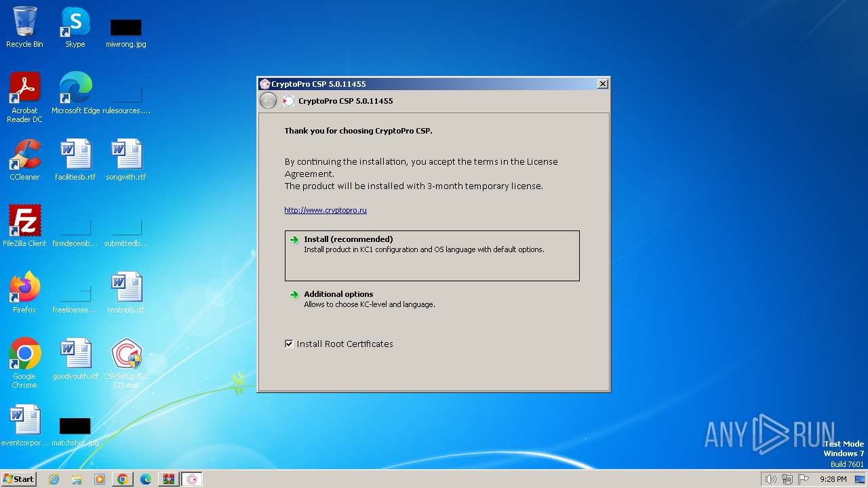Open the www.cryptopro.ru link

325,210
